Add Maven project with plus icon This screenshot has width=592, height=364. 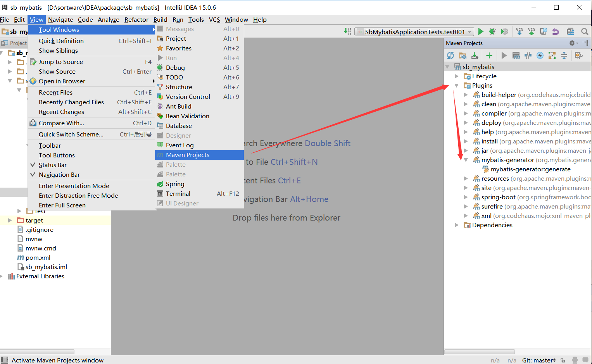pyautogui.click(x=489, y=55)
